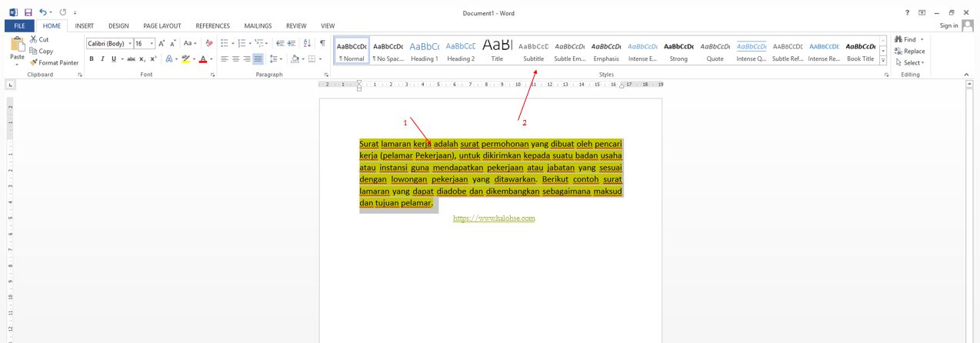Image resolution: width=980 pixels, height=343 pixels.
Task: Apply the Subtitle style
Action: coord(533,51)
